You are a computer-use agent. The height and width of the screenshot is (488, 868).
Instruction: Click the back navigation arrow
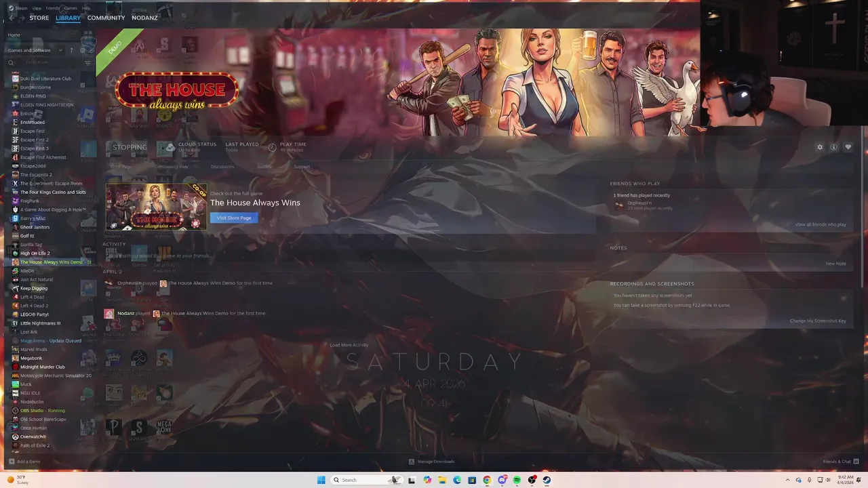coord(12,18)
